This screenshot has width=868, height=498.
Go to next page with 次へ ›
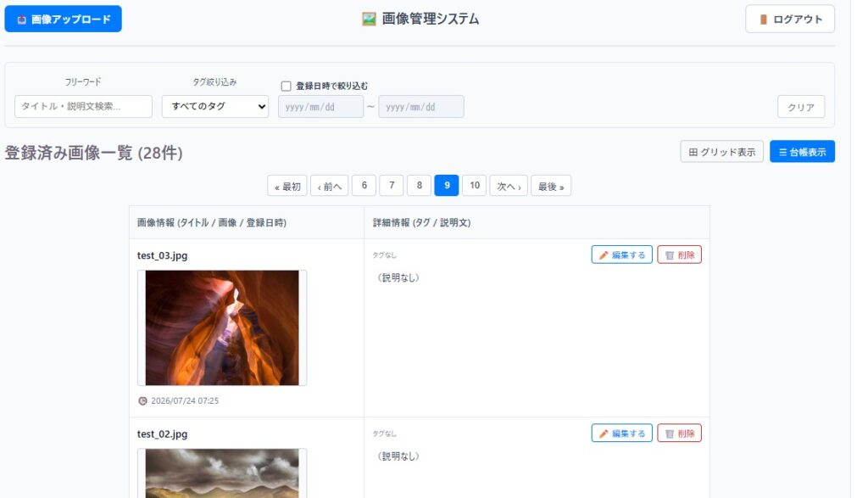click(509, 186)
